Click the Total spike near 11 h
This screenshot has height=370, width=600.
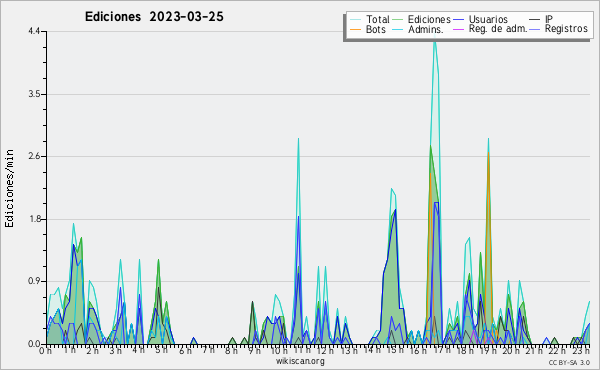click(298, 139)
